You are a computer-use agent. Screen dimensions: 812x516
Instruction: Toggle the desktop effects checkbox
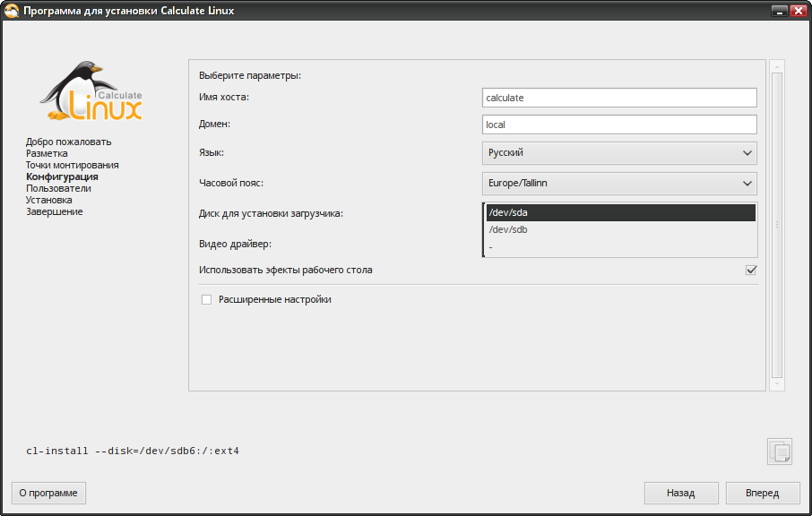click(x=751, y=270)
